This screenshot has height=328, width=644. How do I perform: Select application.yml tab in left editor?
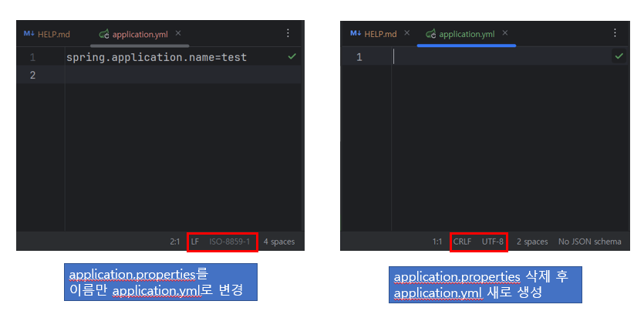click(140, 35)
